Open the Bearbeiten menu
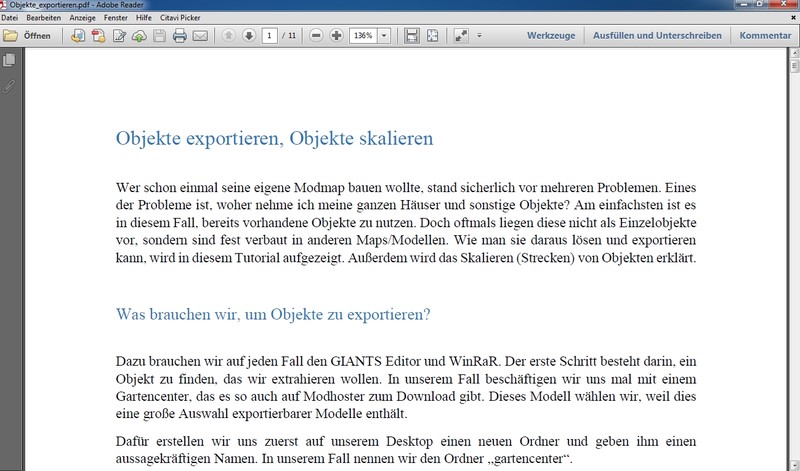800x471 pixels. [44, 18]
